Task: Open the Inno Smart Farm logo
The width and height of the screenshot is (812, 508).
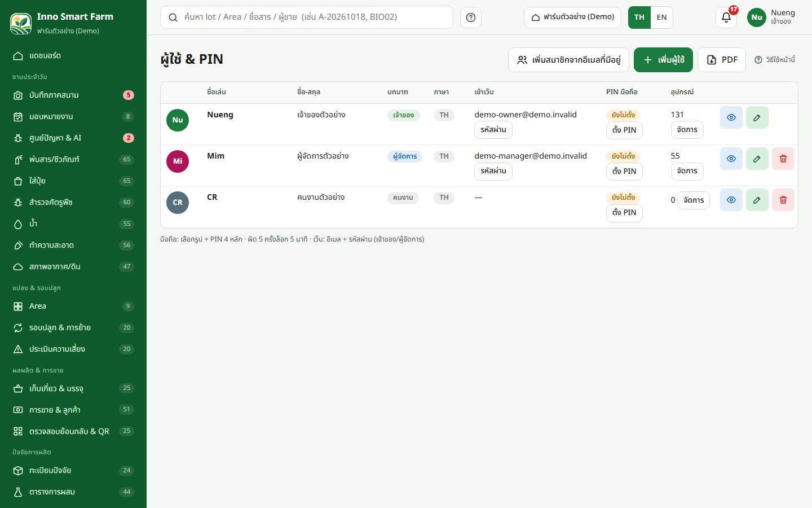Action: pos(21,23)
